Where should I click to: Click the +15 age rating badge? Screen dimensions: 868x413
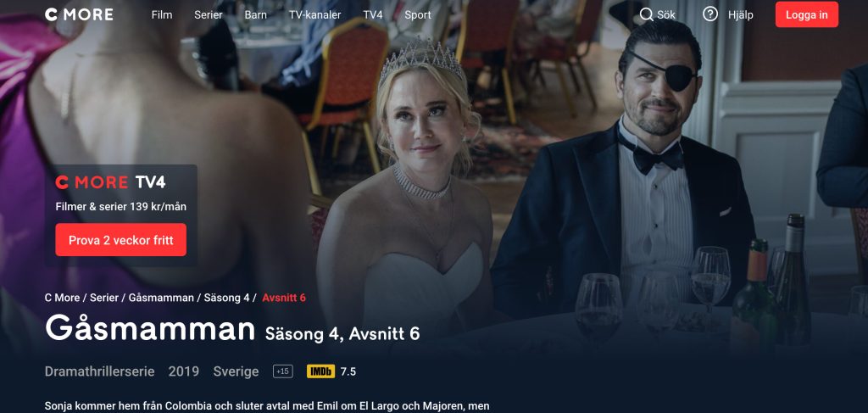pyautogui.click(x=283, y=371)
